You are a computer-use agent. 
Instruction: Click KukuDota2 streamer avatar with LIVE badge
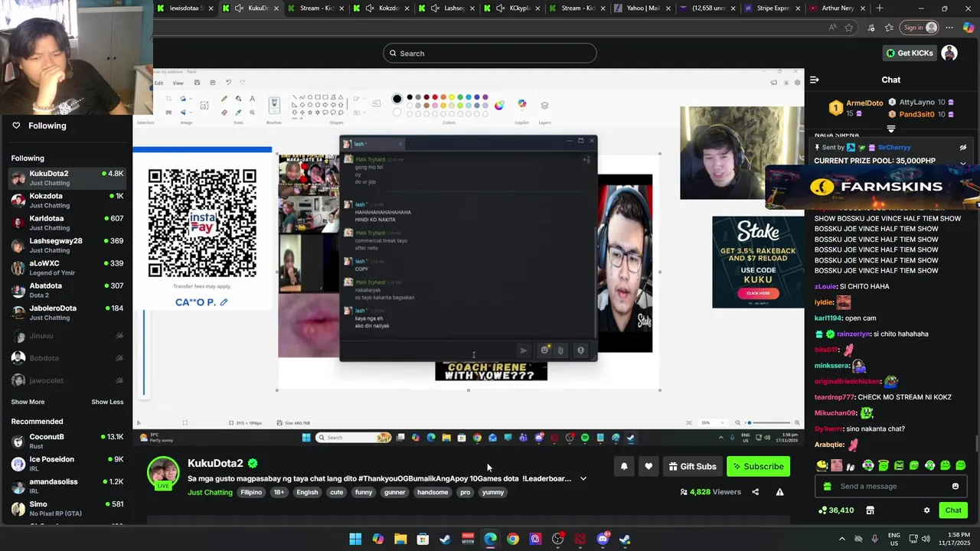click(163, 472)
